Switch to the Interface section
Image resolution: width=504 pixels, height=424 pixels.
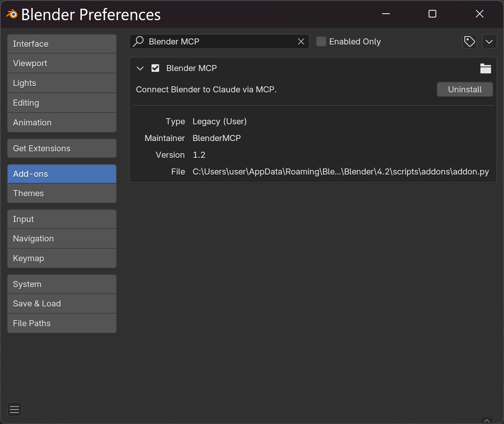tap(62, 44)
